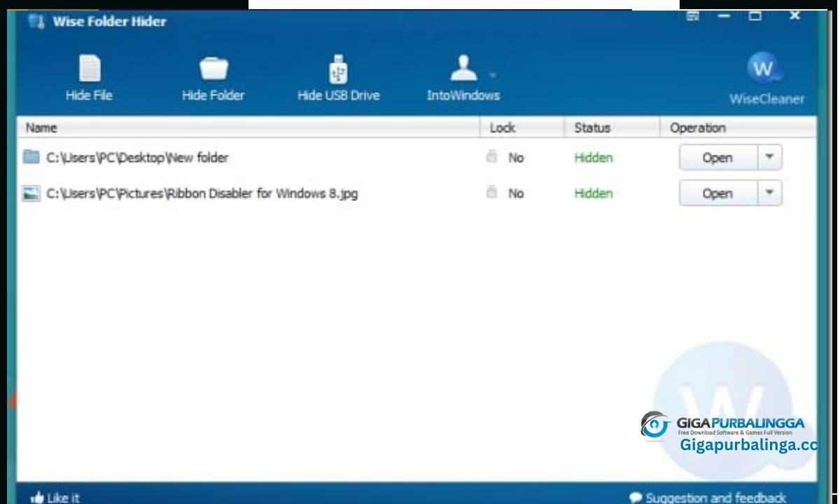The height and width of the screenshot is (504, 840).
Task: Select the Ribbon Disabler for Windows 8.jpg row
Action: 417,193
